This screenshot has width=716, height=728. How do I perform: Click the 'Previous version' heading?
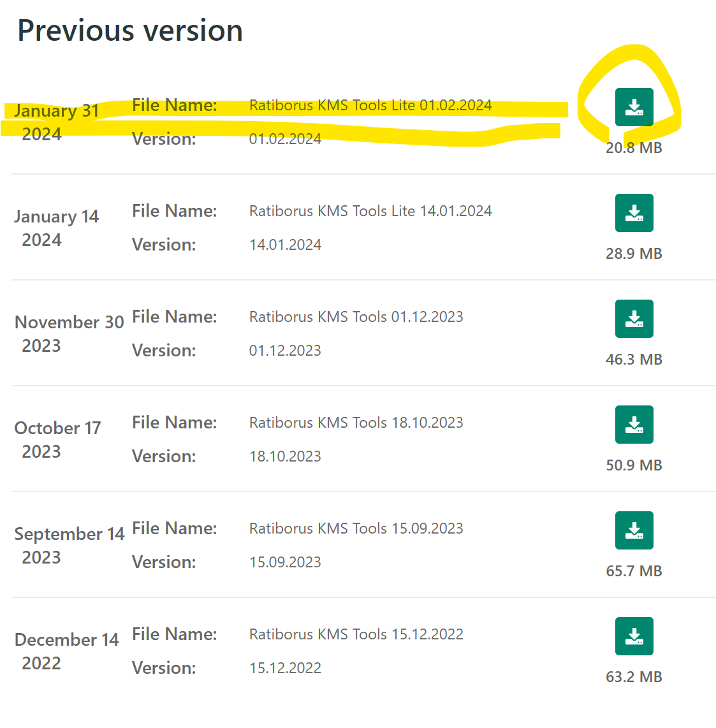click(x=130, y=31)
